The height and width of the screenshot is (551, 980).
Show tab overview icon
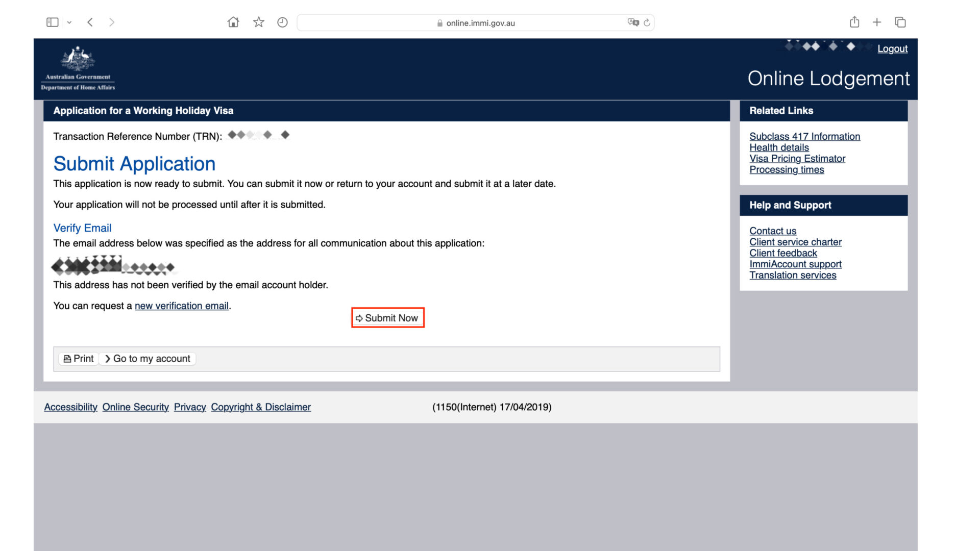pos(900,22)
